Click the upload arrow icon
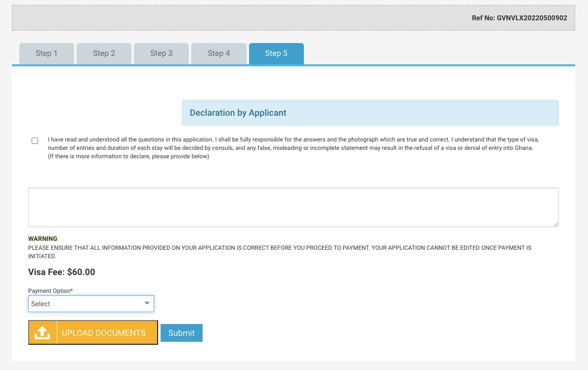Screen dimensions: 588x370 [x=42, y=332]
